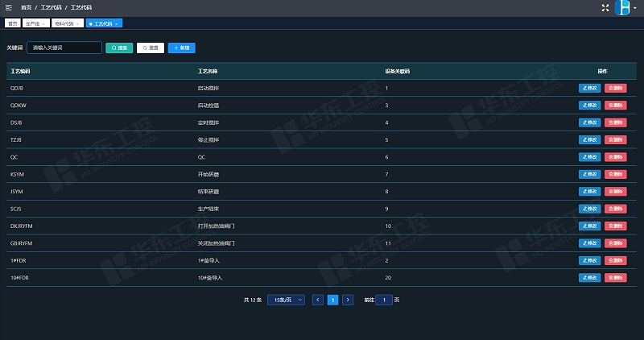Click 首页 in the breadcrumb

pyautogui.click(x=27, y=7)
